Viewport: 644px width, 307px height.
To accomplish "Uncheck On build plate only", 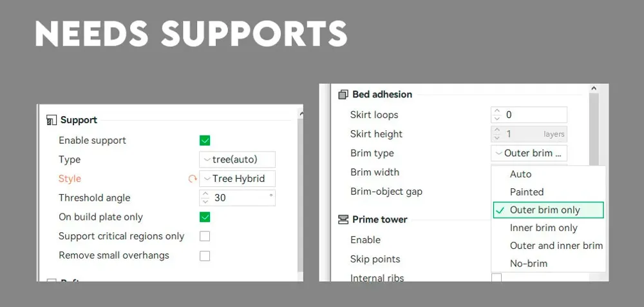I will click(205, 217).
